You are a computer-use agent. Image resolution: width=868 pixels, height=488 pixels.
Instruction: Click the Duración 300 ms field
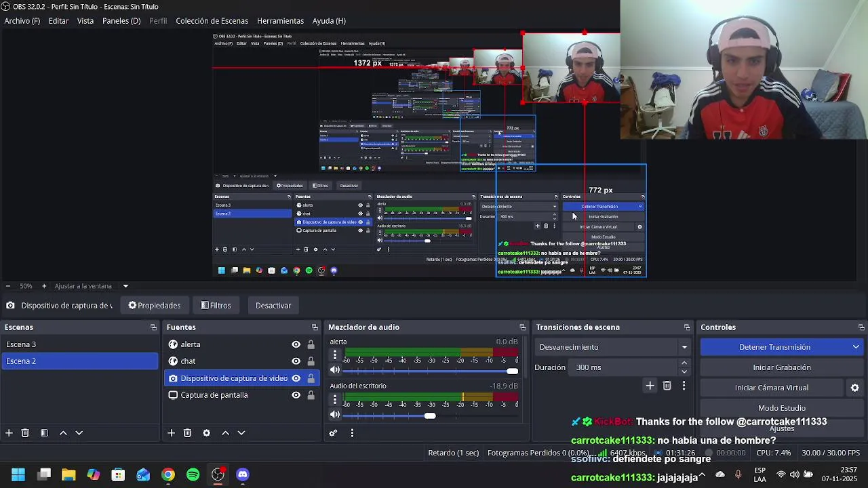tap(624, 367)
